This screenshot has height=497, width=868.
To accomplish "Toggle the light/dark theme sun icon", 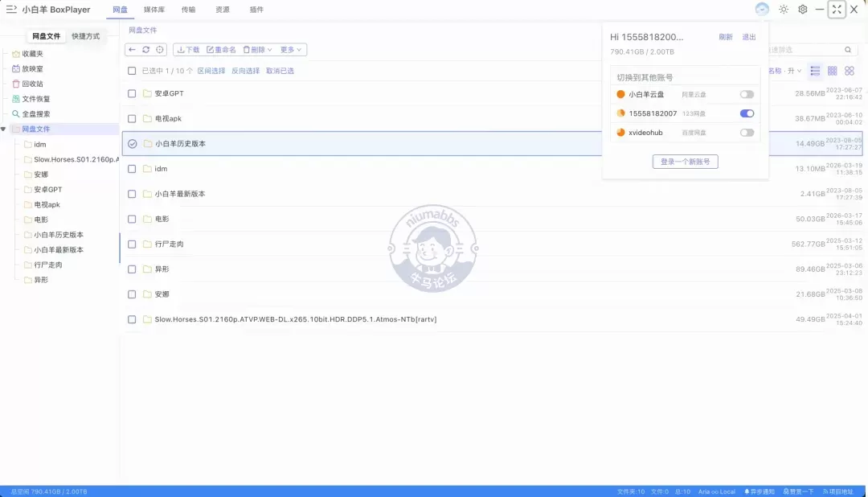I will (x=784, y=10).
